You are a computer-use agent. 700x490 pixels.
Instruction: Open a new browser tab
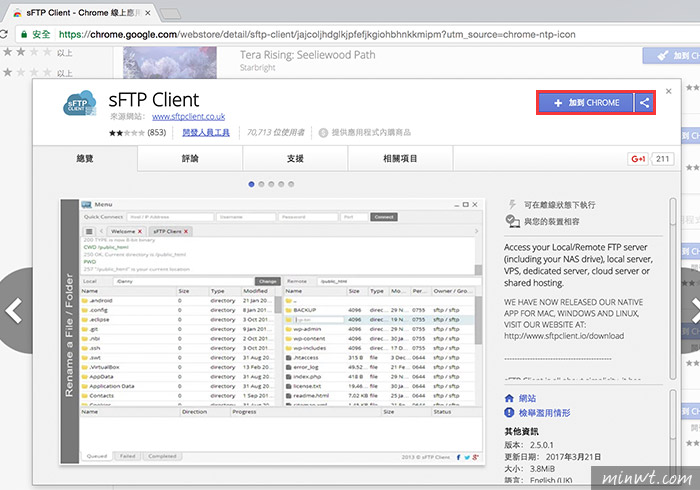click(171, 14)
